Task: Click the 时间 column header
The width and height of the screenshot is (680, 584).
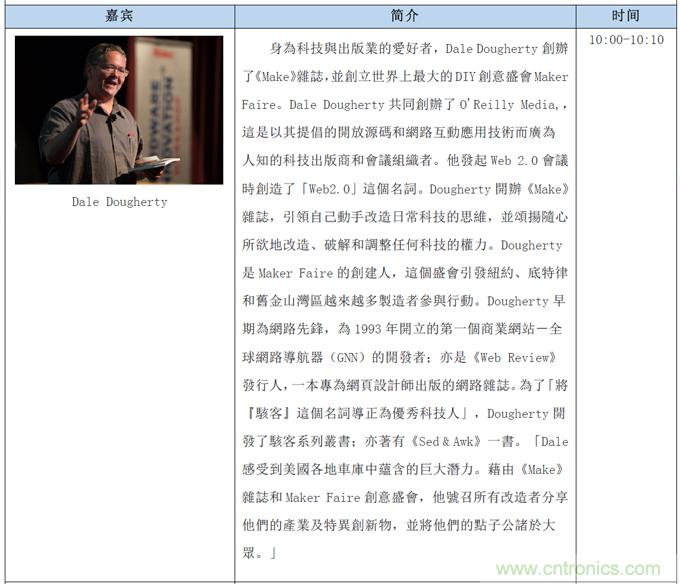Action: click(626, 16)
